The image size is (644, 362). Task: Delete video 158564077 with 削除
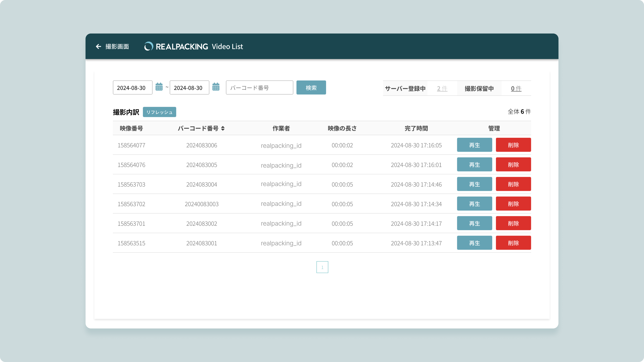pos(513,145)
